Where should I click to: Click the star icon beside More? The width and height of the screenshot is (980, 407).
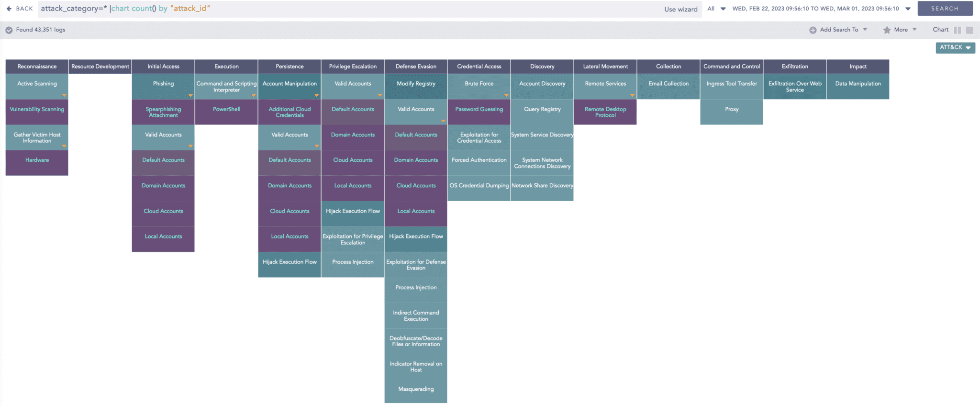[887, 30]
